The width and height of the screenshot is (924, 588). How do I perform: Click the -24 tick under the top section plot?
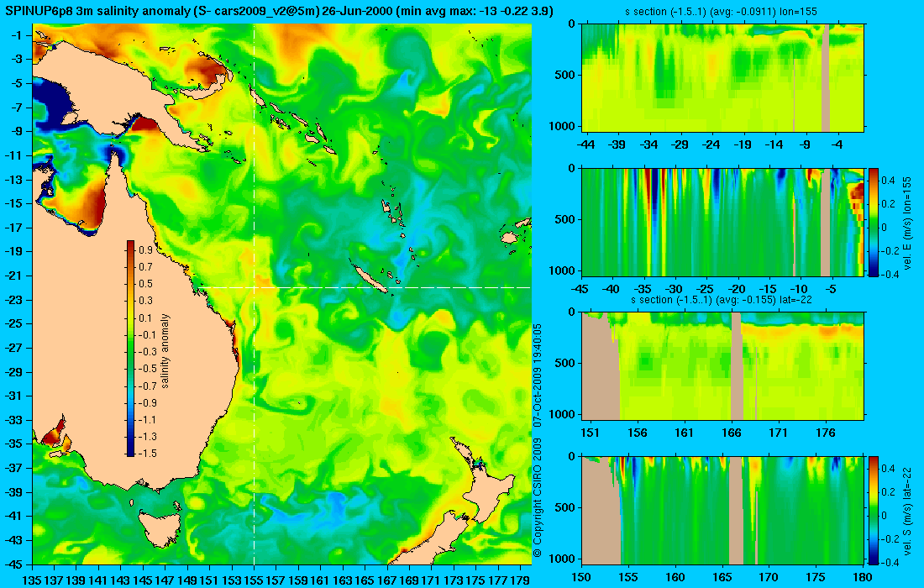pos(711,144)
